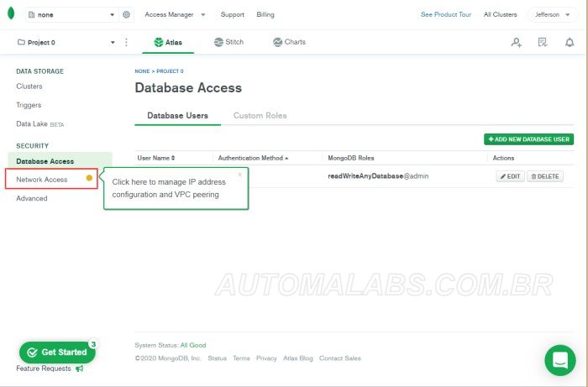
Task: Open Advanced security settings
Action: pos(32,198)
